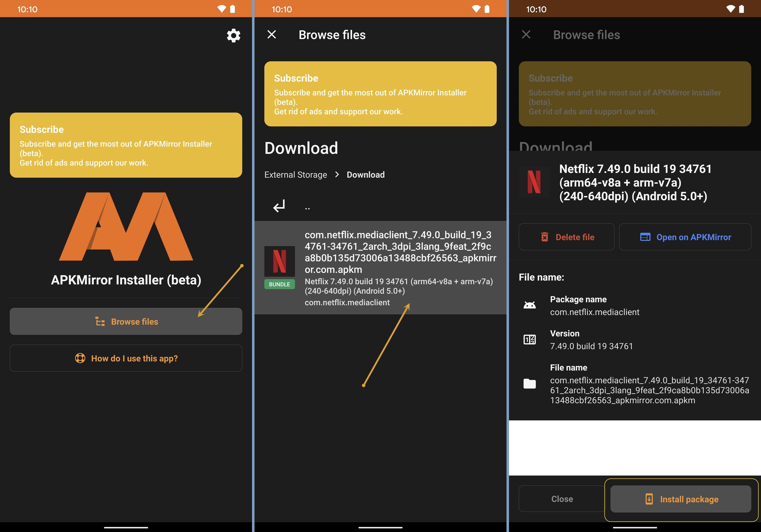
Task: Open the package on APKMirror
Action: 685,237
